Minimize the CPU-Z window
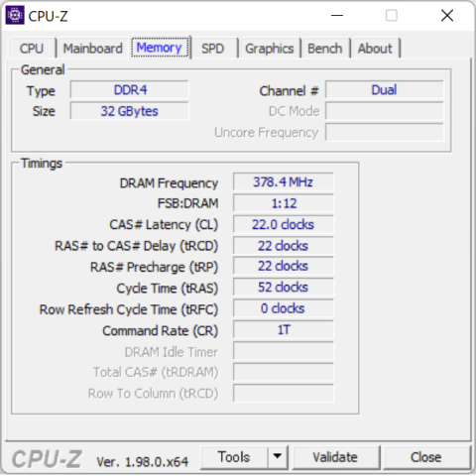Viewport: 476px width, 476px height. click(337, 15)
